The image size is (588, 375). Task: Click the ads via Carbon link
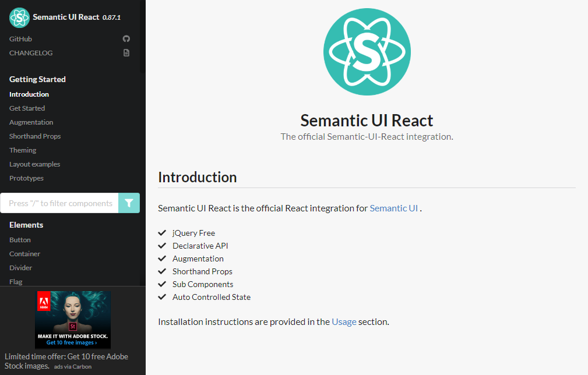73,367
